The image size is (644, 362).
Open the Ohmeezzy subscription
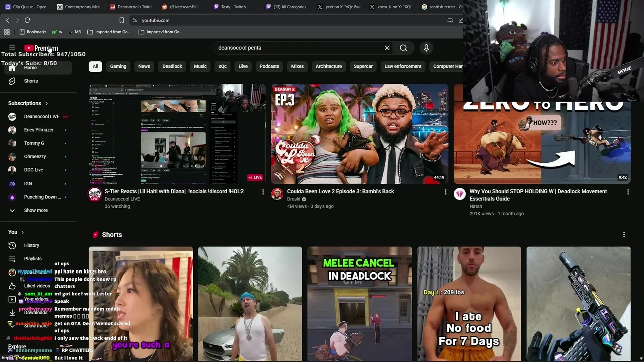pyautogui.click(x=38, y=156)
